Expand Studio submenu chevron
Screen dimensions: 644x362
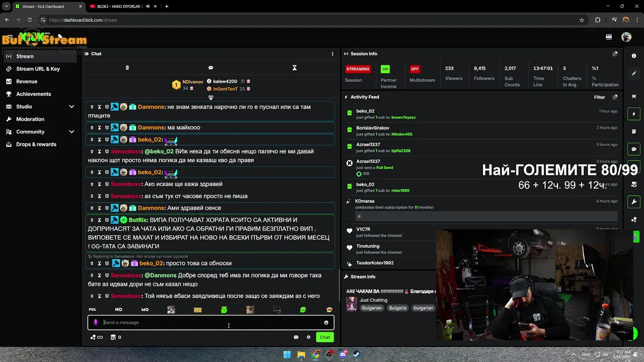[x=71, y=107]
